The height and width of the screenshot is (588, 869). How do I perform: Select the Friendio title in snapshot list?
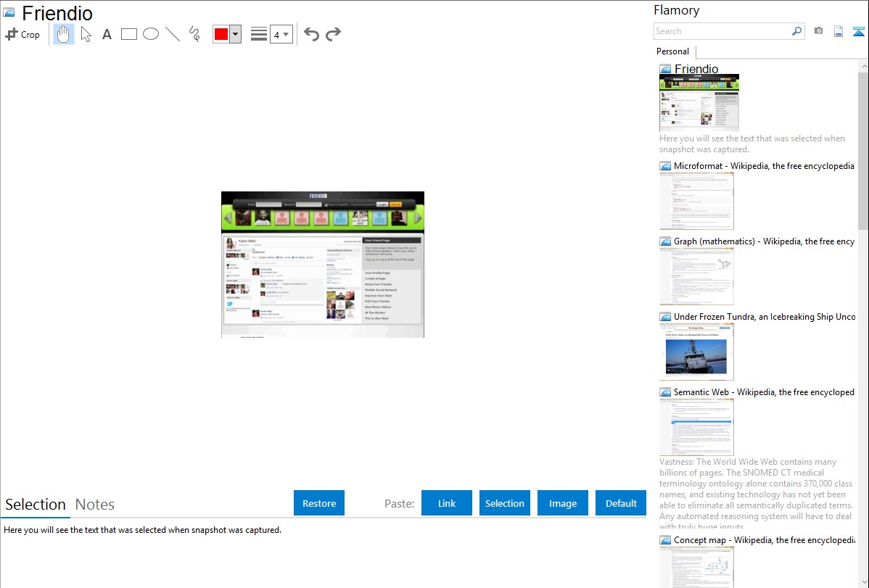point(696,69)
